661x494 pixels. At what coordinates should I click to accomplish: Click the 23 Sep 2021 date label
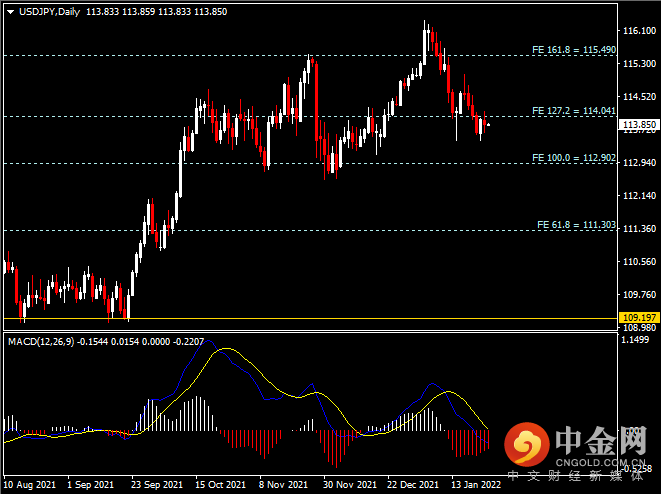click(157, 485)
